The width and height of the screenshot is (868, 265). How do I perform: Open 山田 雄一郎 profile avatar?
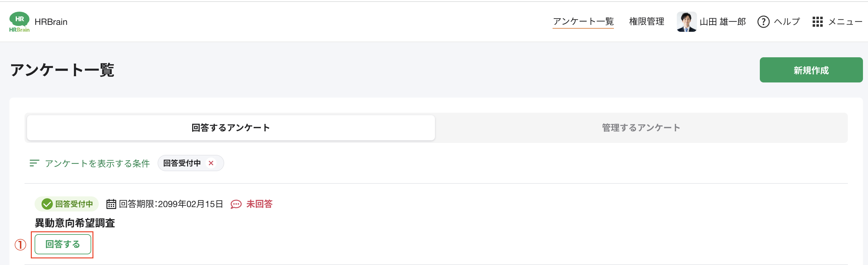[x=686, y=22]
